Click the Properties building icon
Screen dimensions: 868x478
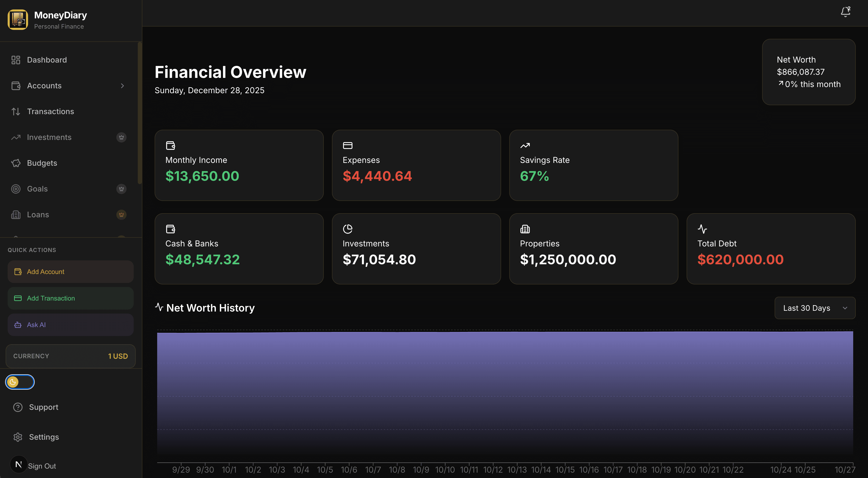coord(525,229)
